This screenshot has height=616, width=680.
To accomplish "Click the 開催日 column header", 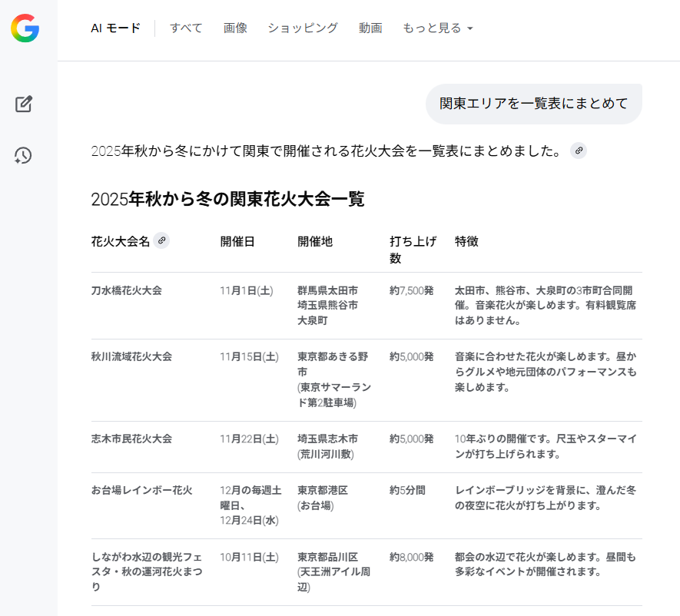I will pos(237,241).
